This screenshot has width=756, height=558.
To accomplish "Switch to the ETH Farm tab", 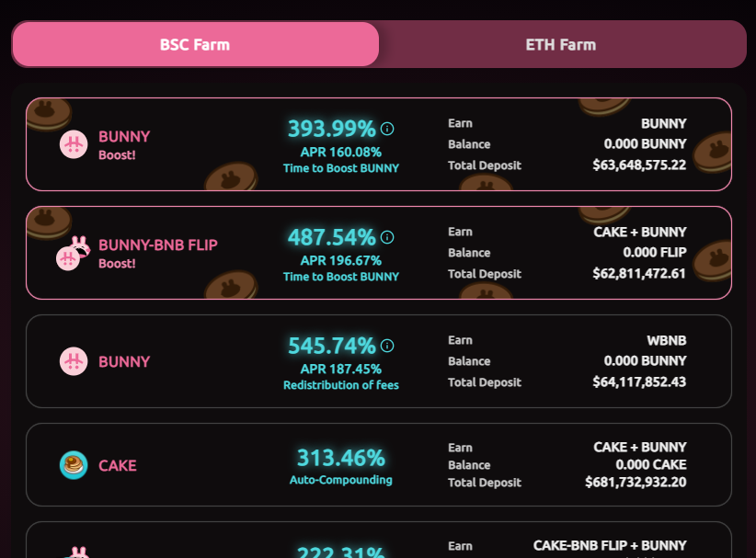I will 561,44.
